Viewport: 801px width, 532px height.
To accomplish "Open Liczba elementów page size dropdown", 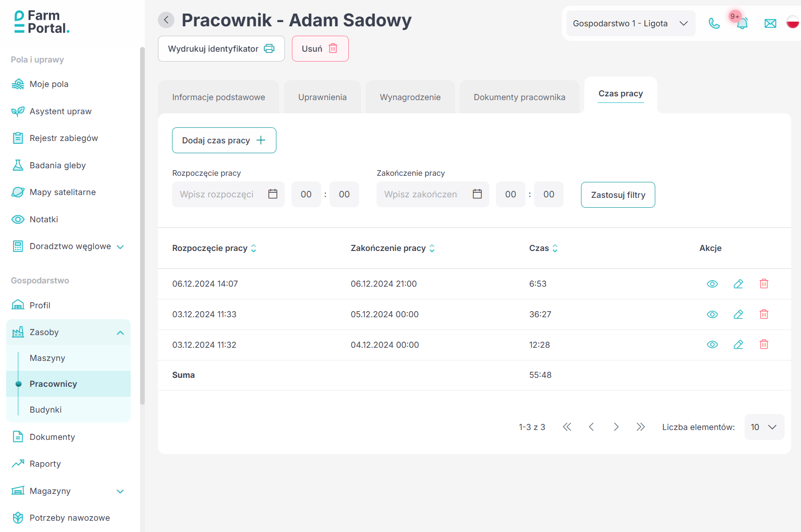I will (x=764, y=427).
